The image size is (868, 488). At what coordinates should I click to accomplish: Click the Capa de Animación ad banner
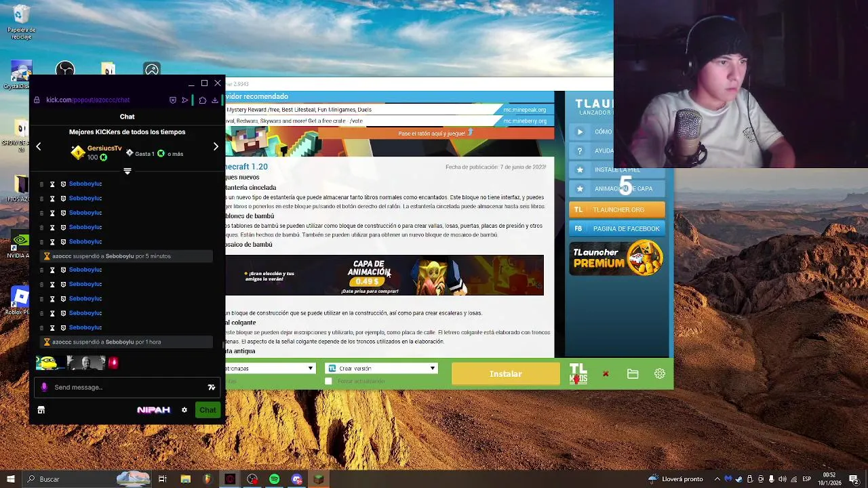tap(384, 275)
